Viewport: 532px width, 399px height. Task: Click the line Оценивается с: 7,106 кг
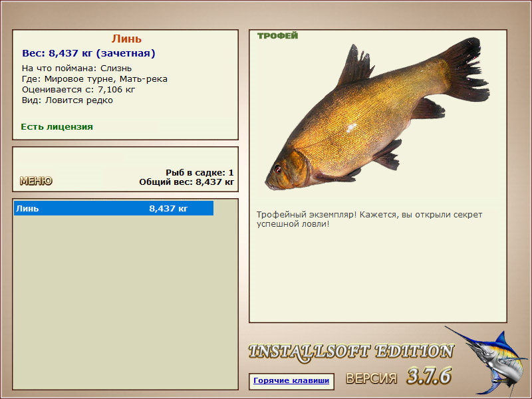[x=78, y=90]
